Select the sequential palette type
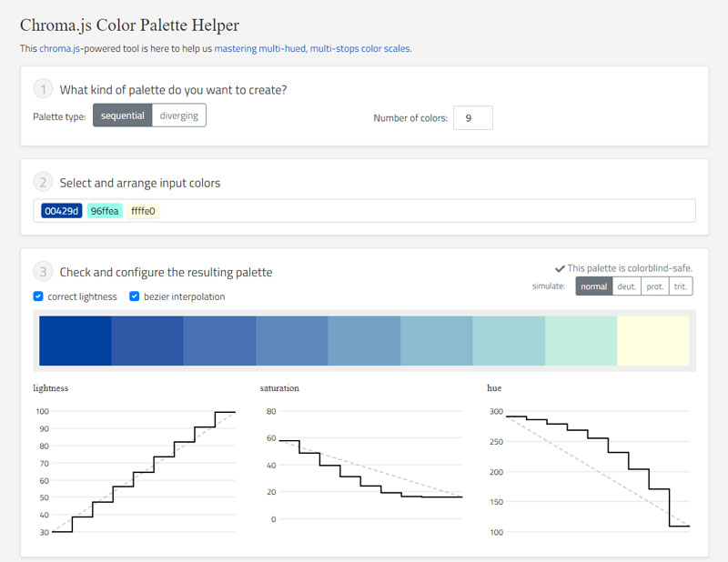The image size is (728, 562). [x=123, y=115]
